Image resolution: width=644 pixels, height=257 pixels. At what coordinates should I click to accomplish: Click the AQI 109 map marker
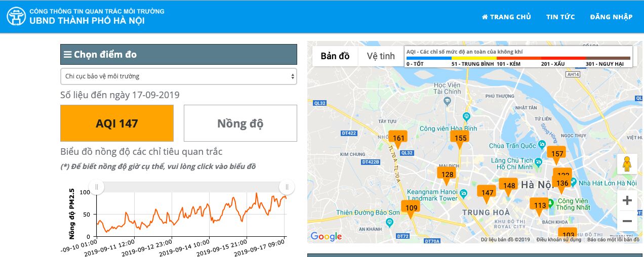(411, 207)
